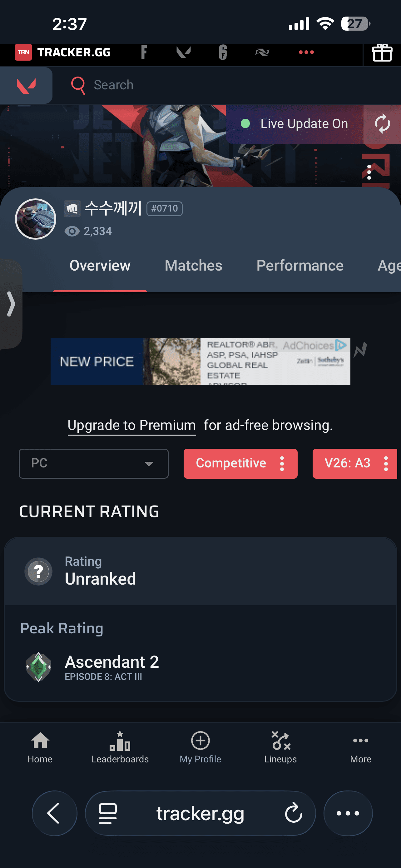The height and width of the screenshot is (868, 401).
Task: Expand the PC platform dropdown
Action: click(94, 463)
